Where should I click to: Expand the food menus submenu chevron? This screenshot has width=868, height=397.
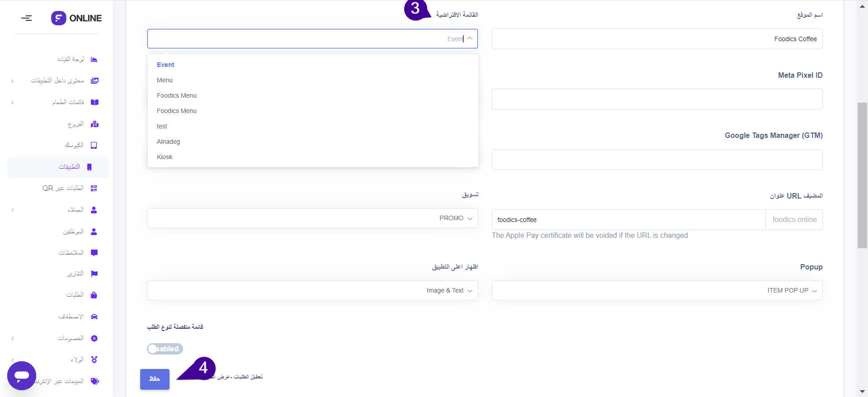click(x=13, y=103)
